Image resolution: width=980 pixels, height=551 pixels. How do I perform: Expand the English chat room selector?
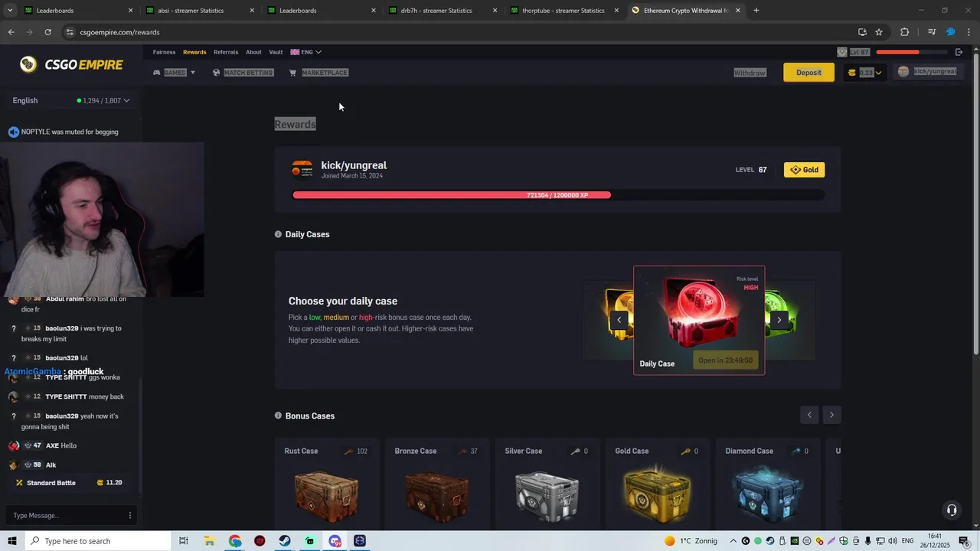coord(70,100)
